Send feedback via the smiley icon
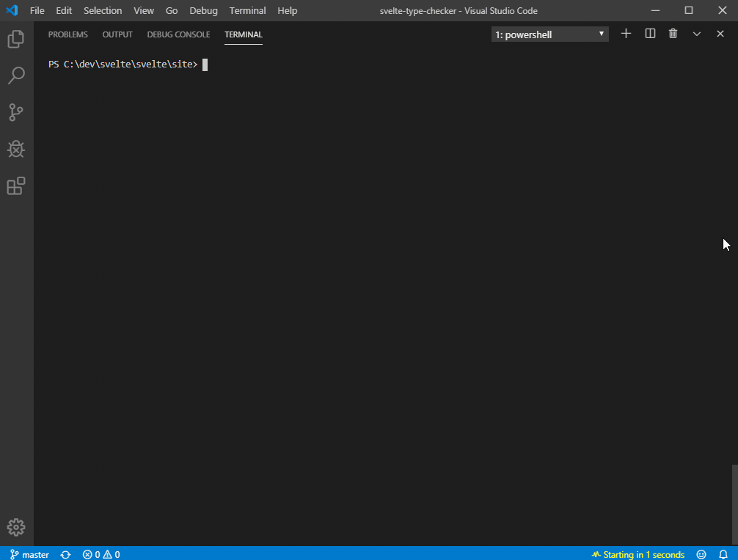The width and height of the screenshot is (738, 560). (701, 554)
